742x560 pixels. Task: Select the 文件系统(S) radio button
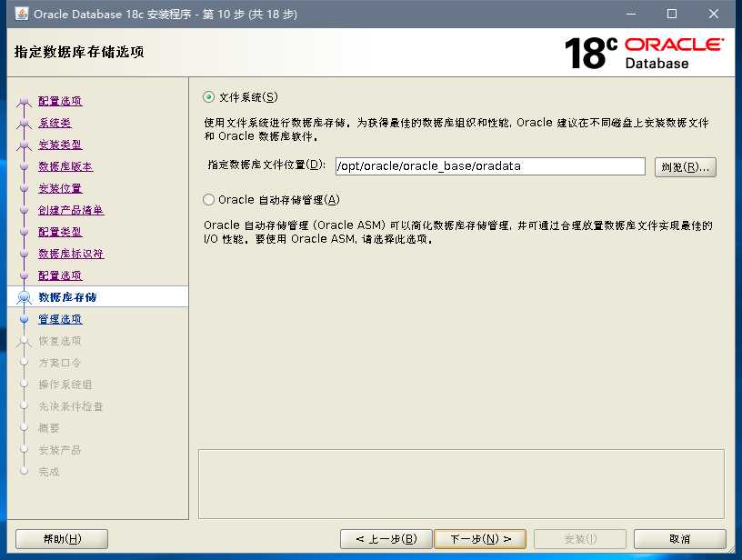pyautogui.click(x=209, y=97)
